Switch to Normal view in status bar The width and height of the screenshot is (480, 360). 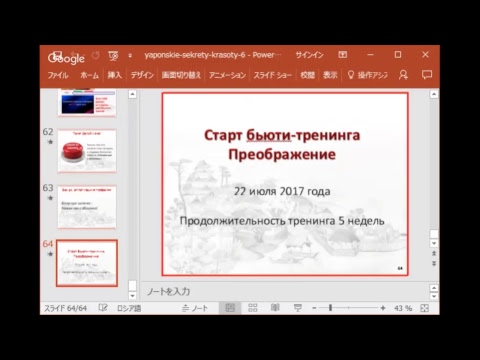pos(230,308)
